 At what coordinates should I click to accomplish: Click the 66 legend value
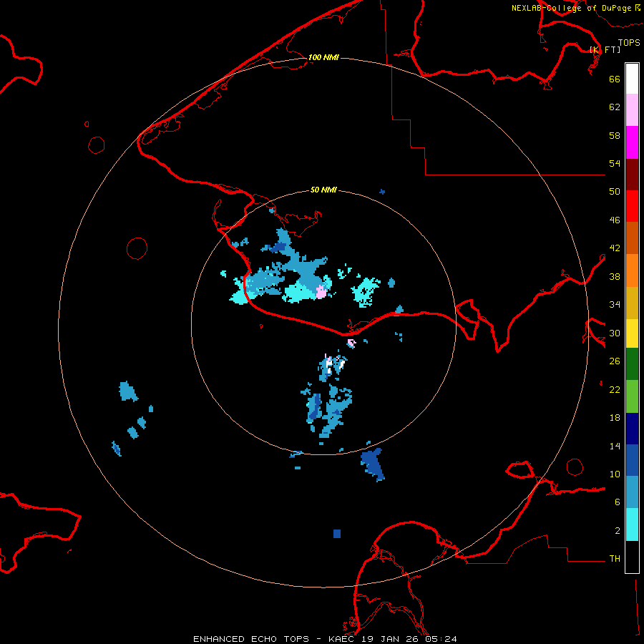[x=615, y=79]
